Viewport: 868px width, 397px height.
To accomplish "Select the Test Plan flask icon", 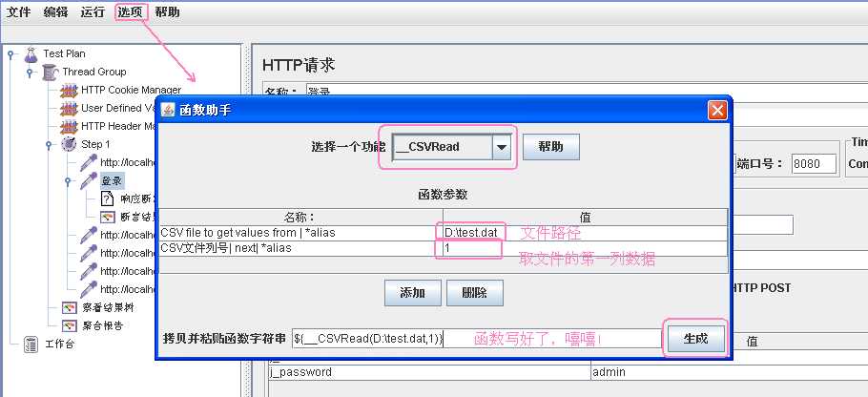I will click(x=31, y=54).
